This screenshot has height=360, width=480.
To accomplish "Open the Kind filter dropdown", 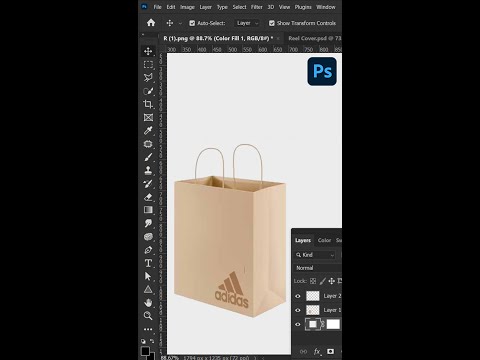I will (315, 255).
